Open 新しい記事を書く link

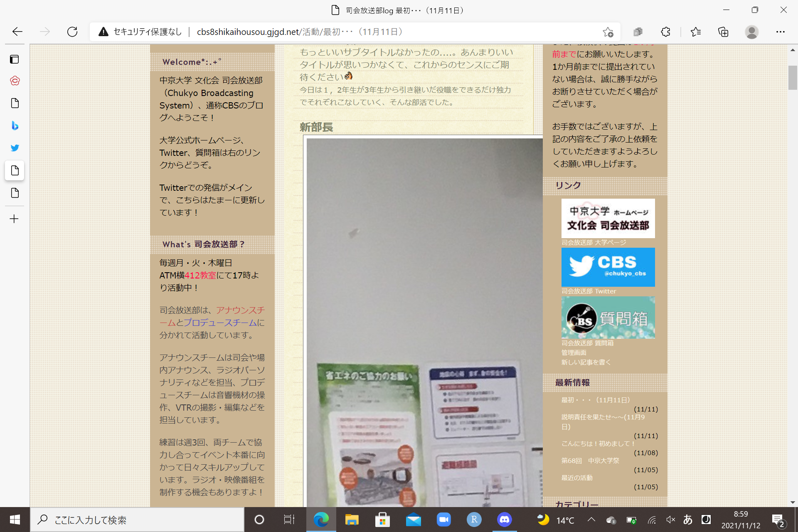(x=586, y=362)
